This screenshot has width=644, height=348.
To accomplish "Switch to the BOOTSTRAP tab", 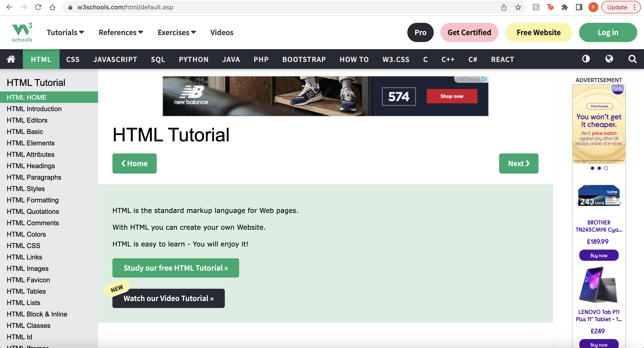I will [304, 59].
